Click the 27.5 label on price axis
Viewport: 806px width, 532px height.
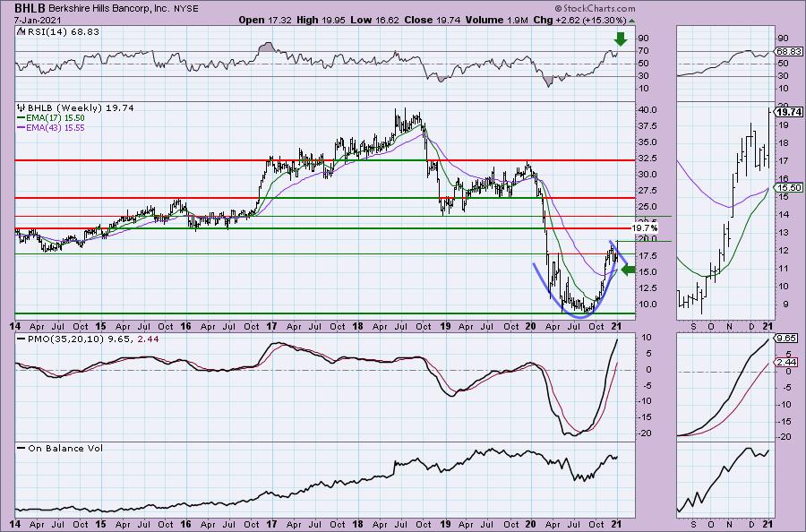[x=647, y=191]
